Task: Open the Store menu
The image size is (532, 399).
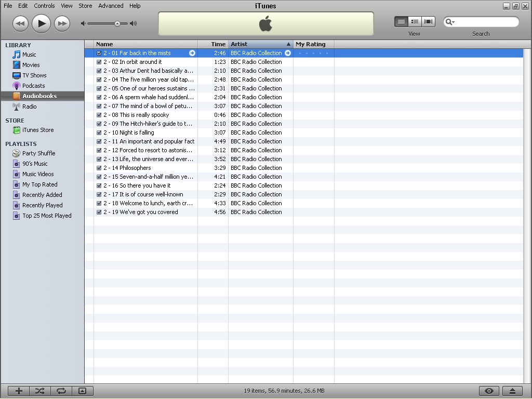Action: pos(85,6)
